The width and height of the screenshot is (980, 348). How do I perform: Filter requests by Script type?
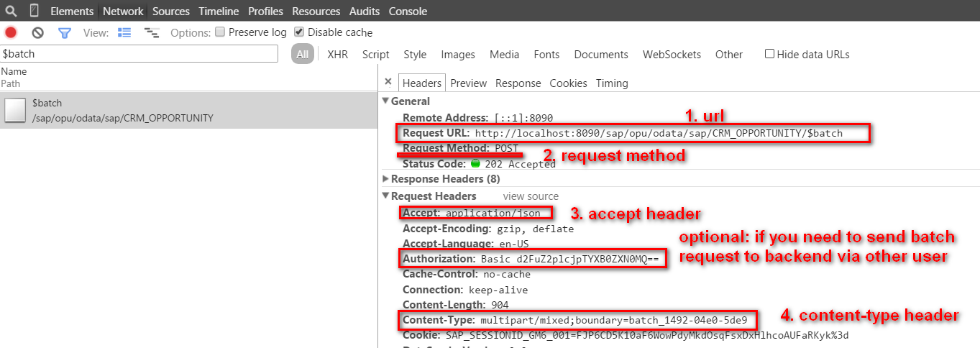(x=375, y=55)
